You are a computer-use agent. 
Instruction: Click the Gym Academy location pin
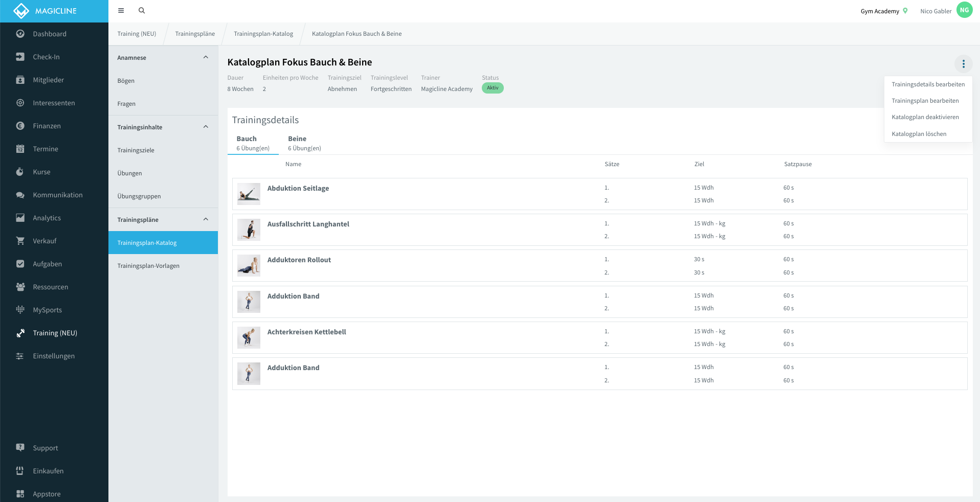coord(905,11)
